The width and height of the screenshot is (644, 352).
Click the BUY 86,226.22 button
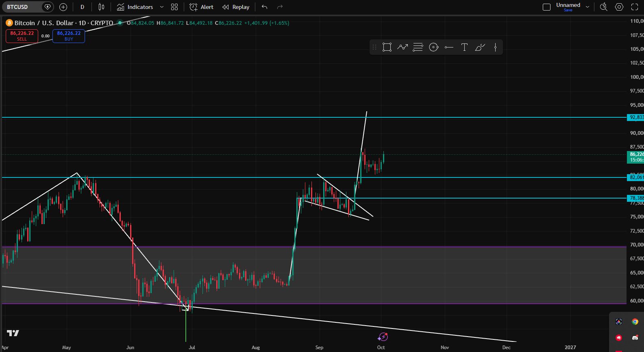click(x=69, y=36)
